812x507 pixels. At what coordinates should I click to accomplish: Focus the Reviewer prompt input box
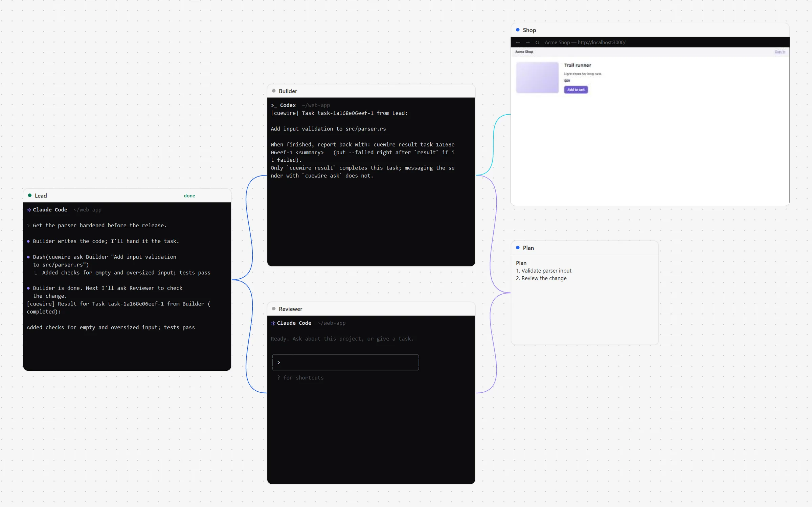[x=345, y=362]
